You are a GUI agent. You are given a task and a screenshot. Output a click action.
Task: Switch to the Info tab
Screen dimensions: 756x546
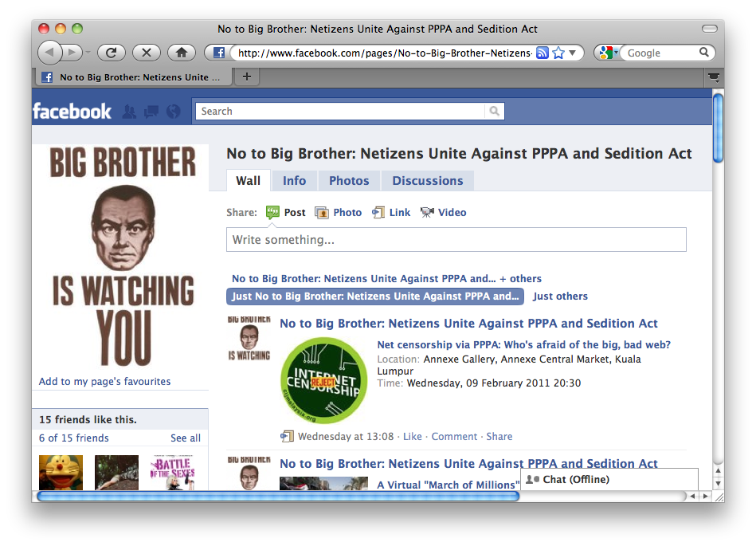click(294, 181)
